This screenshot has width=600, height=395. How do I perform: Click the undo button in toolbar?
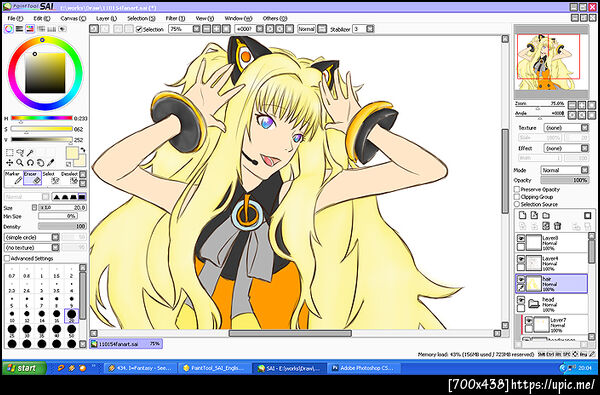pyautogui.click(x=94, y=29)
